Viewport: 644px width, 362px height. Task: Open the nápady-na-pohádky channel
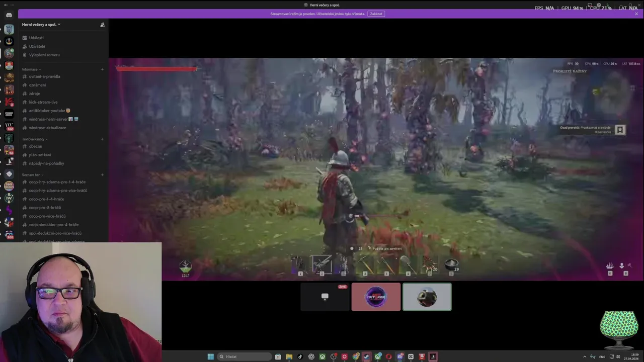pyautogui.click(x=63, y=163)
